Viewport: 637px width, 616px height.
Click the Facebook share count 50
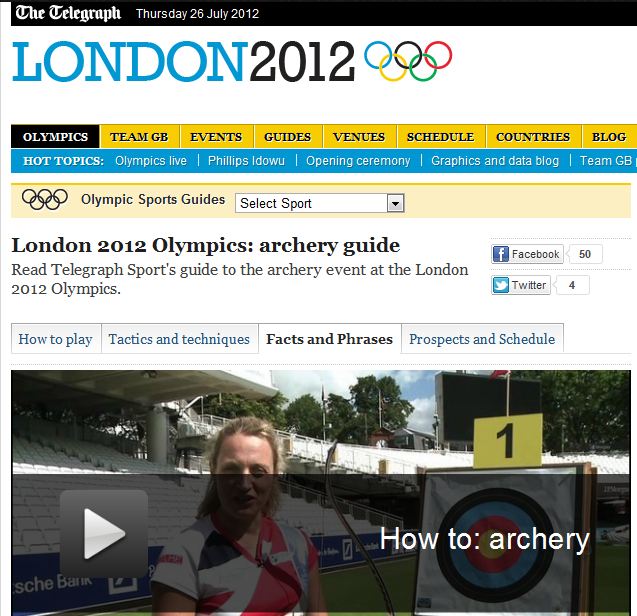585,254
